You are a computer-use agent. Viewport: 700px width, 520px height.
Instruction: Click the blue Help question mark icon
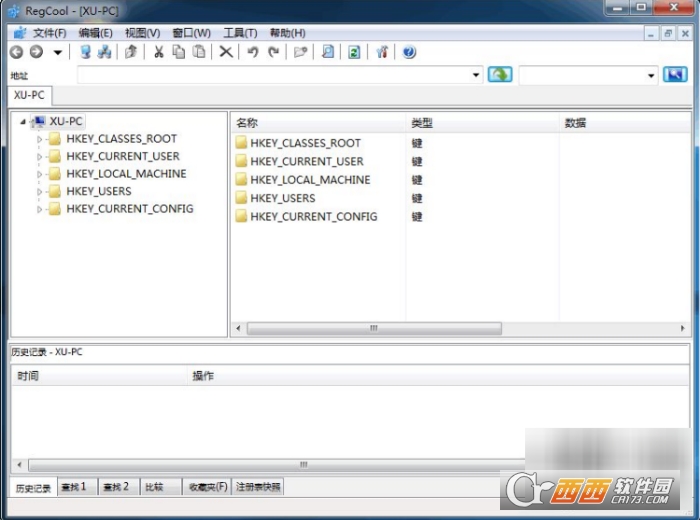tap(409, 52)
